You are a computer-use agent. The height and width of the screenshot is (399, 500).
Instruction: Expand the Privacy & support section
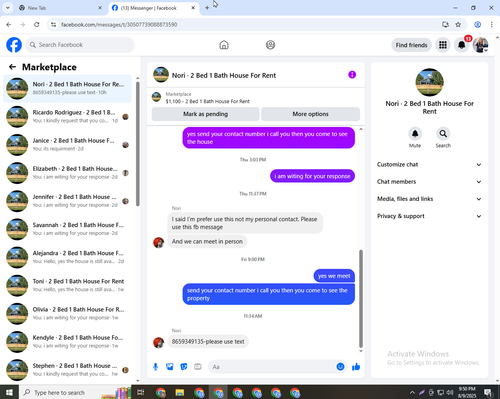point(429,216)
